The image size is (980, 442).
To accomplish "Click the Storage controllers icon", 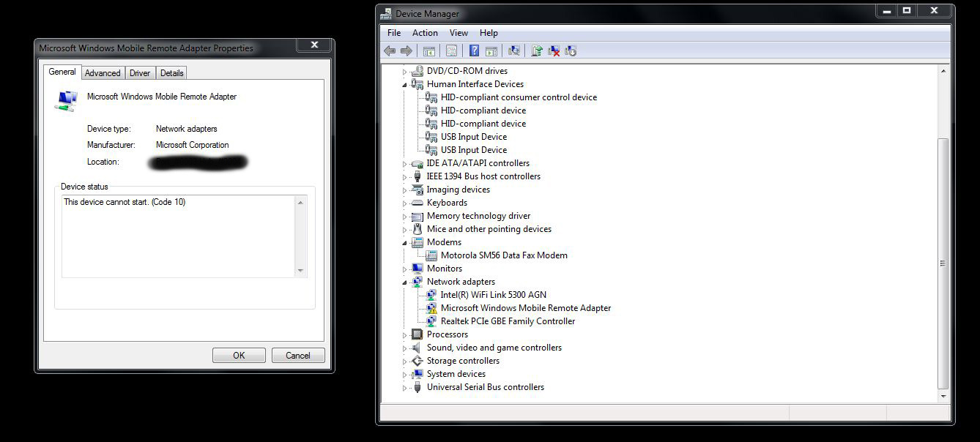I will 417,361.
